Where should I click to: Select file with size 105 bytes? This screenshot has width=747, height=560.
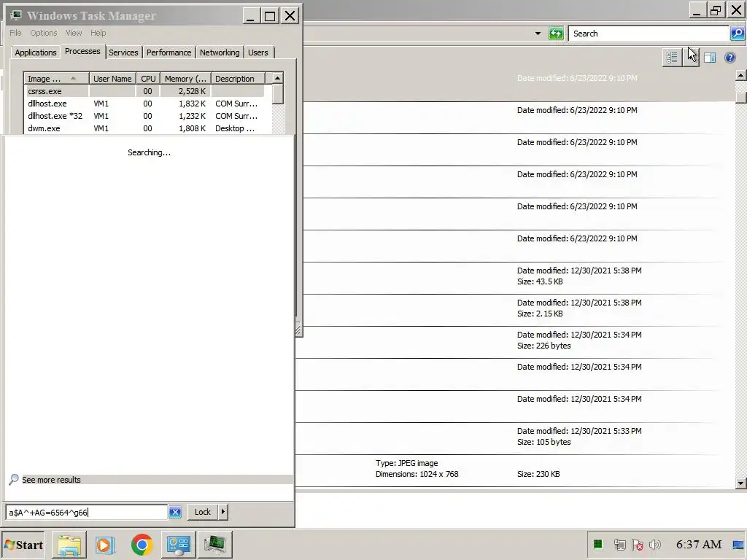[x=515, y=438]
